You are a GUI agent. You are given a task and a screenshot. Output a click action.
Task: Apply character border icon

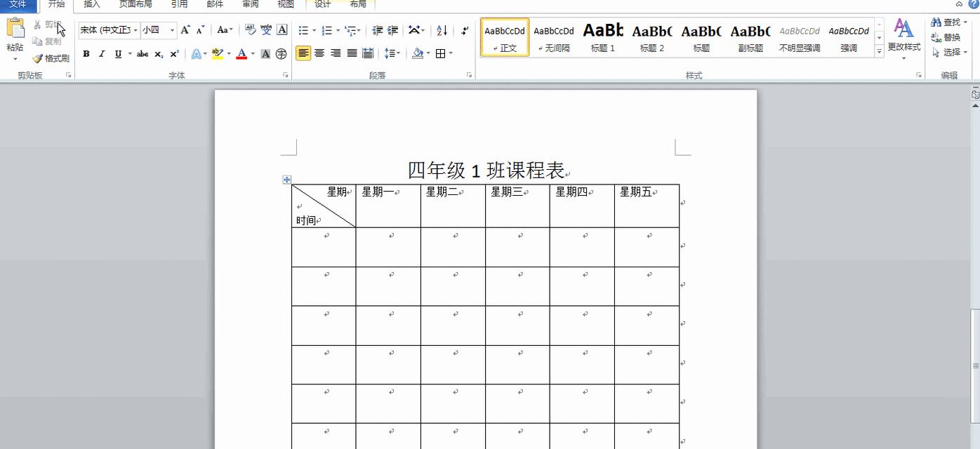[x=282, y=30]
